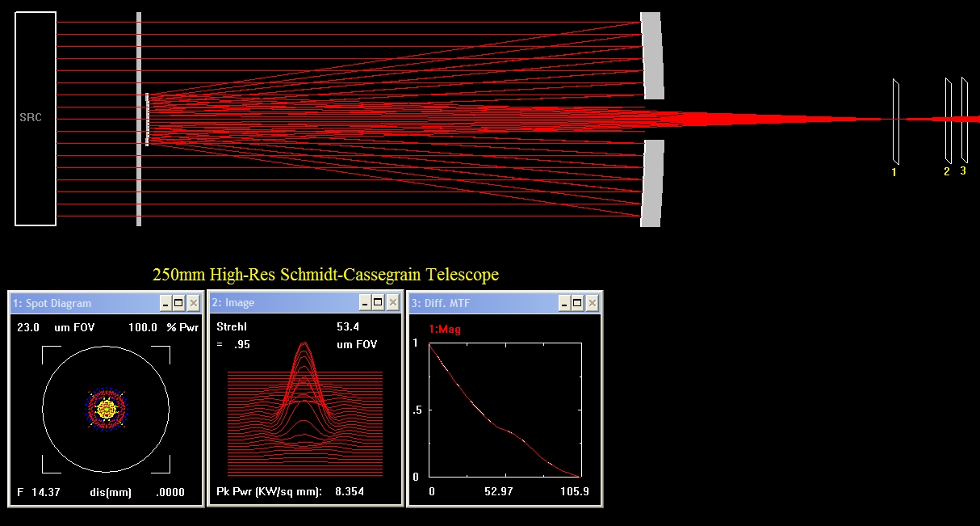Close the Image window
This screenshot has width=980, height=526.
pyautogui.click(x=392, y=303)
